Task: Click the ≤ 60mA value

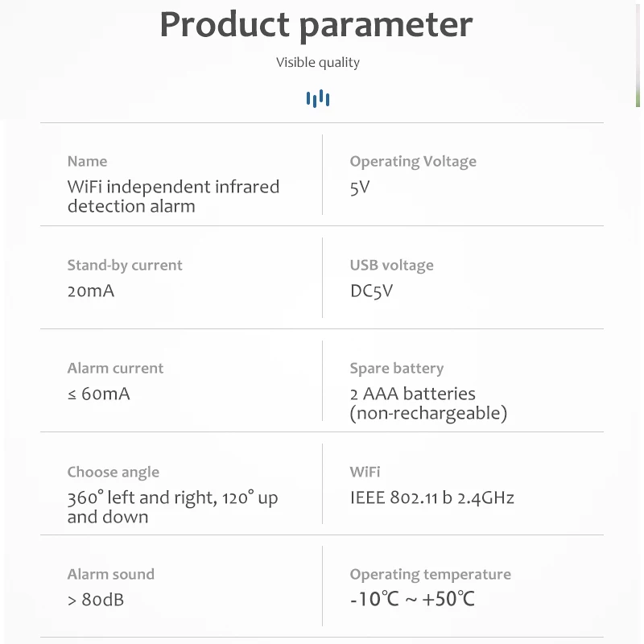Action: (x=98, y=394)
